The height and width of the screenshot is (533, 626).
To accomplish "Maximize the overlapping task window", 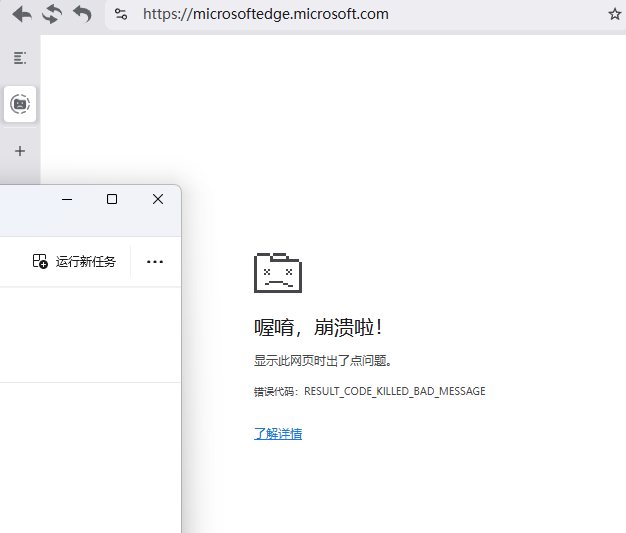I will pos(112,199).
